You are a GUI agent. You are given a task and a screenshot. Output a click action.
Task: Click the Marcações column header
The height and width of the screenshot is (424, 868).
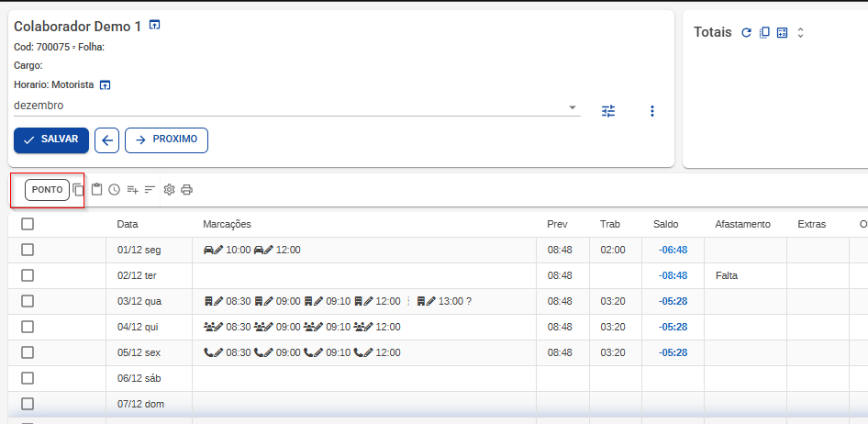click(x=227, y=224)
